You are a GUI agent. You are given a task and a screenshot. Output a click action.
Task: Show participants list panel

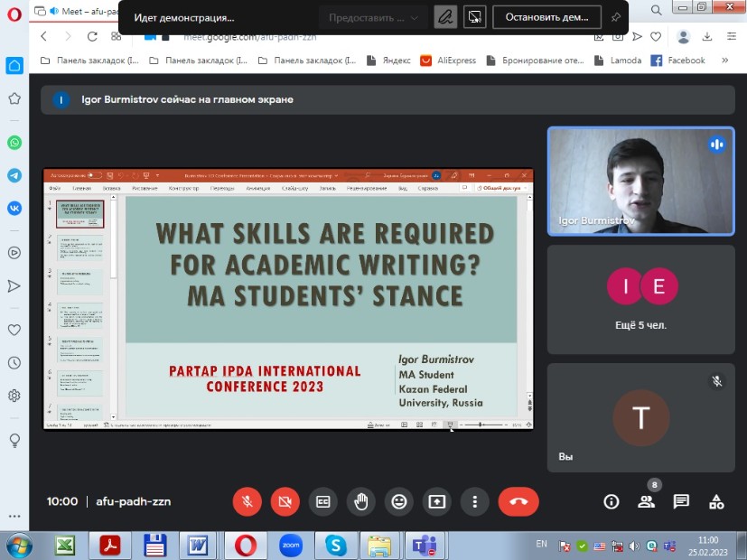646,501
